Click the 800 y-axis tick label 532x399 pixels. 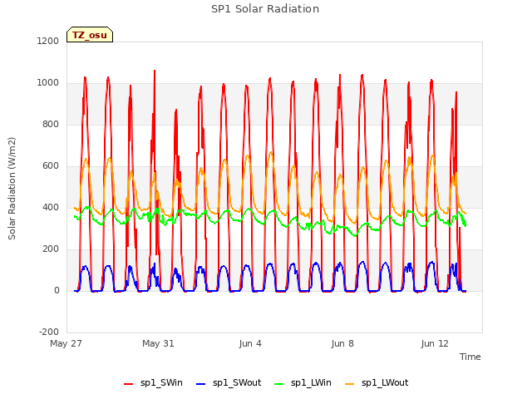(x=51, y=124)
